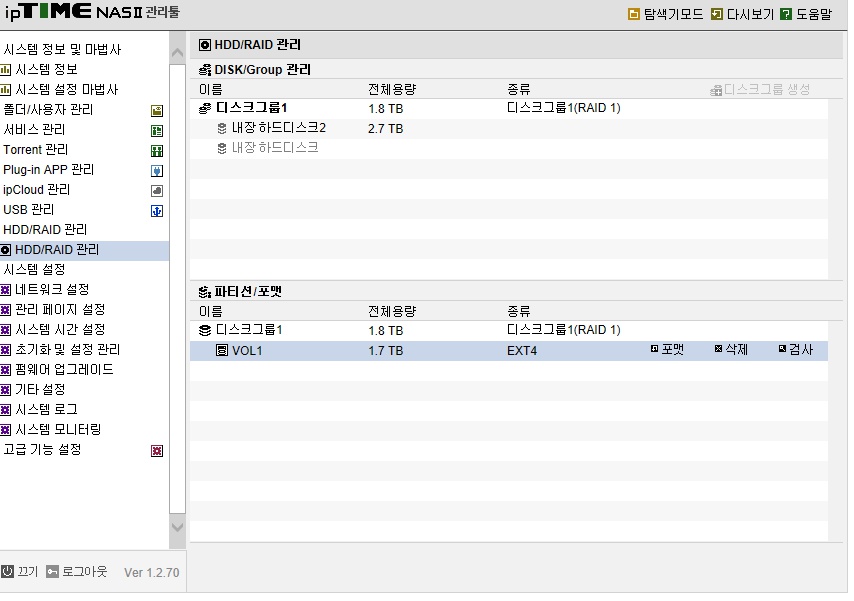Image resolution: width=854 pixels, height=601 pixels.
Task: Click the 끄기 power-off icon
Action: [x=7, y=572]
